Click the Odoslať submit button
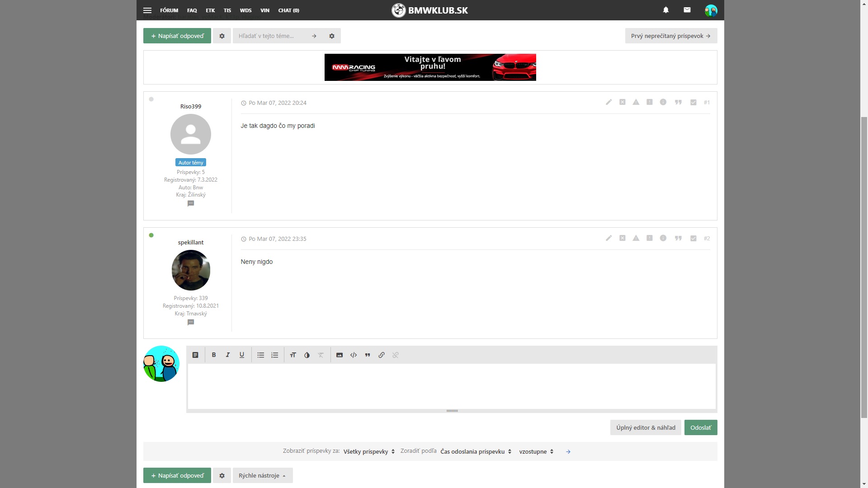This screenshot has width=868, height=488. [700, 427]
